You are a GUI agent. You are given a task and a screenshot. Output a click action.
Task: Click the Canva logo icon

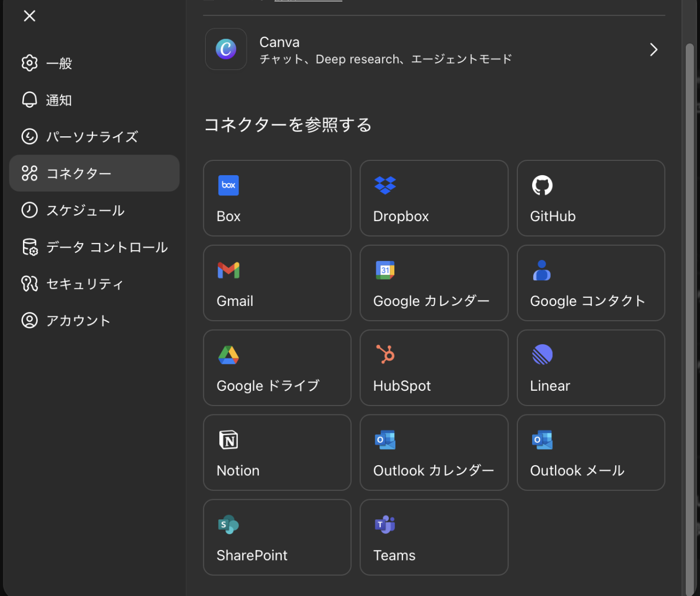(226, 49)
